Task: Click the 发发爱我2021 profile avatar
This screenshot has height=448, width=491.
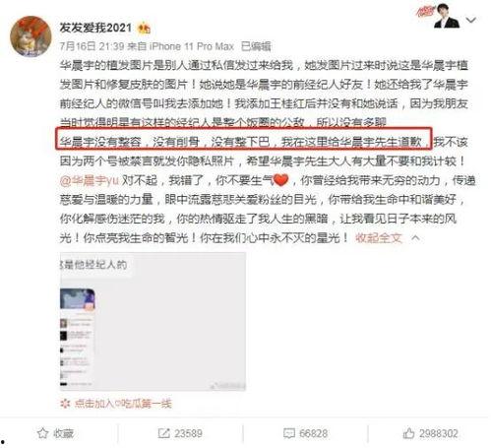Action: 31,36
